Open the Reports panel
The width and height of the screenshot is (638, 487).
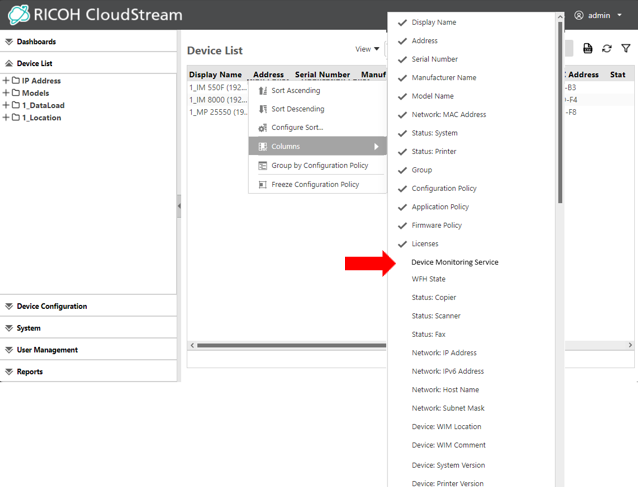pyautogui.click(x=30, y=372)
